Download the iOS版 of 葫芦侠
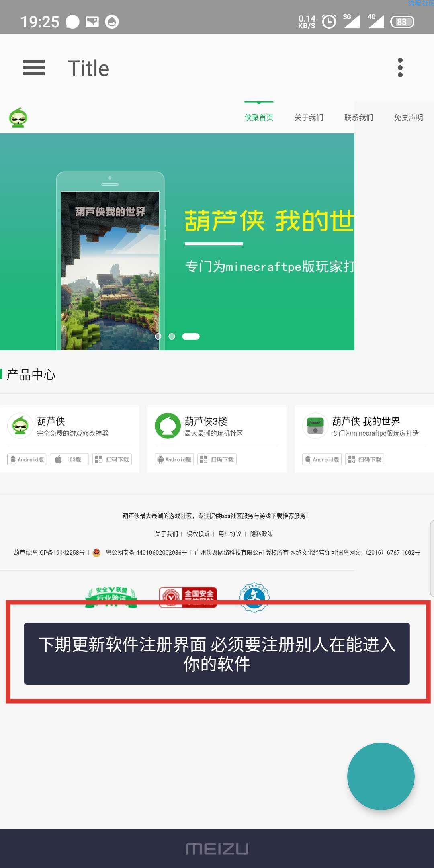Viewport: 434px width, 868px height. click(69, 459)
